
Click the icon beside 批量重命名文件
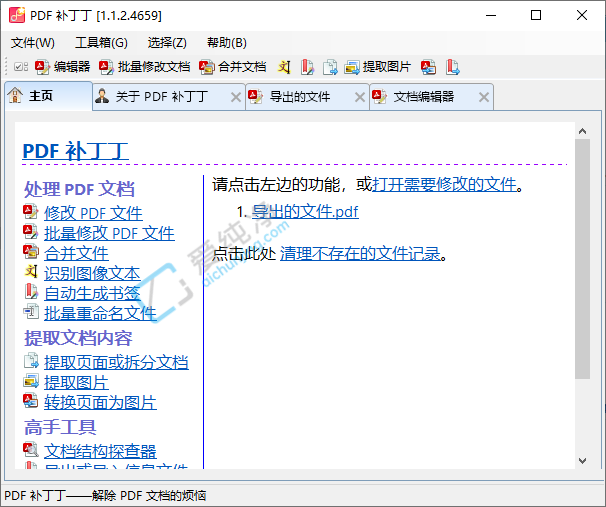click(x=31, y=311)
